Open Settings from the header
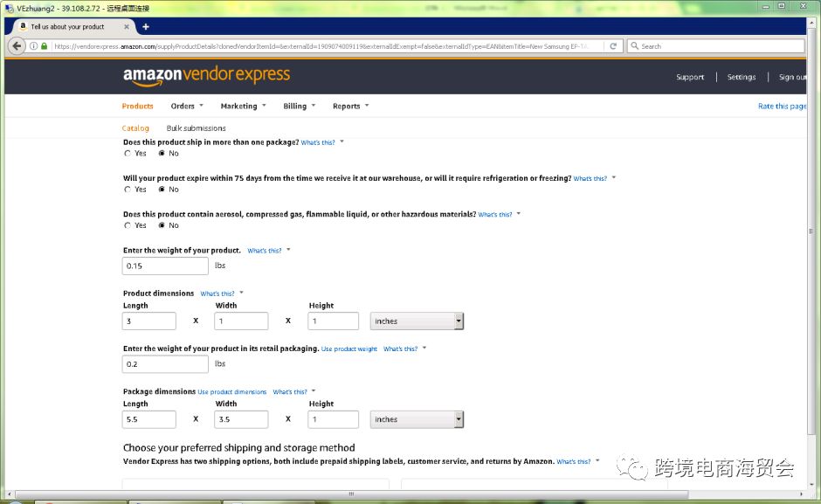Viewport: 821px width, 504px height. (742, 77)
